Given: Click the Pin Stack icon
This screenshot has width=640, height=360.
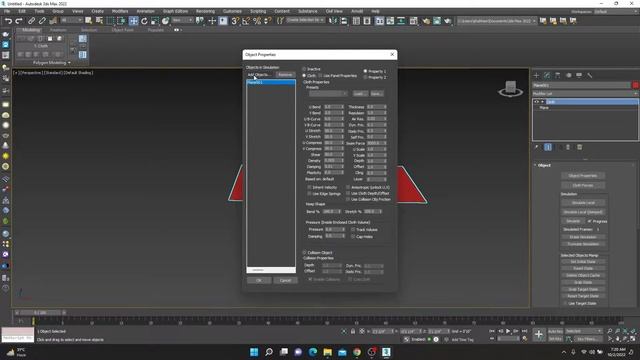Looking at the screenshot, I should [537, 147].
